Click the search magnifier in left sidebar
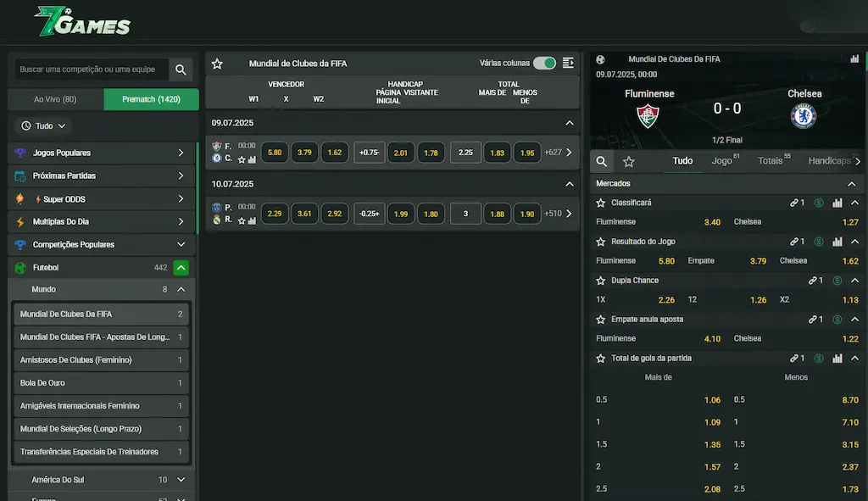 (181, 70)
